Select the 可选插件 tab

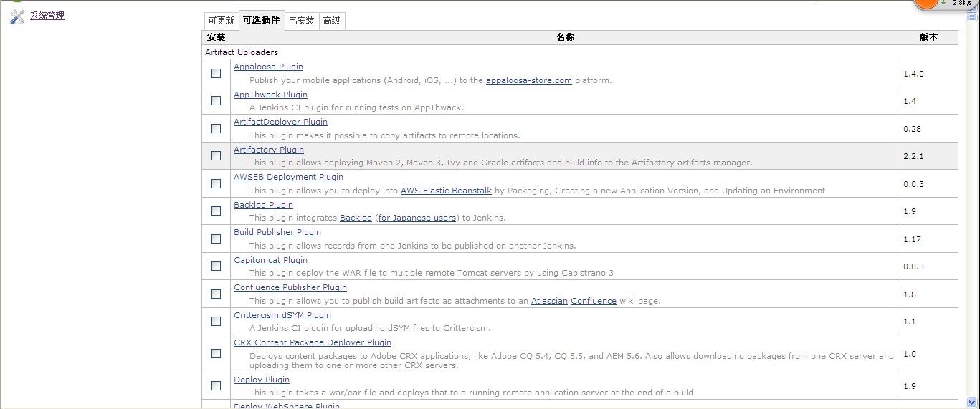261,20
